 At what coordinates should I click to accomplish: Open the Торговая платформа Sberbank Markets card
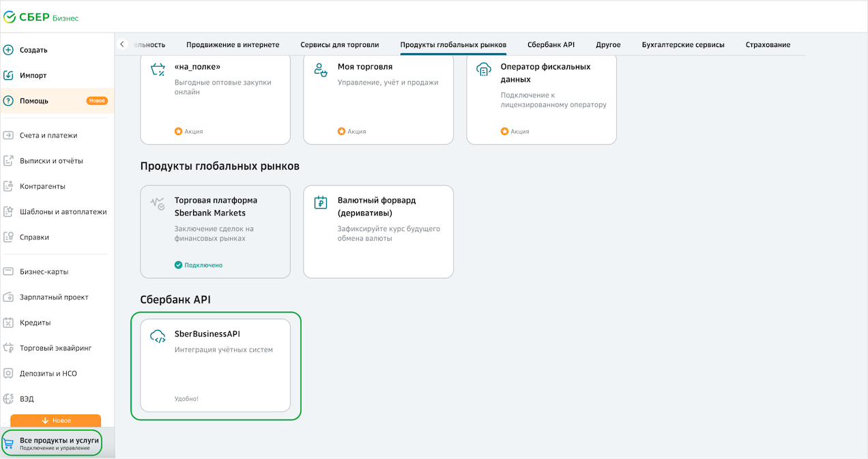click(215, 232)
